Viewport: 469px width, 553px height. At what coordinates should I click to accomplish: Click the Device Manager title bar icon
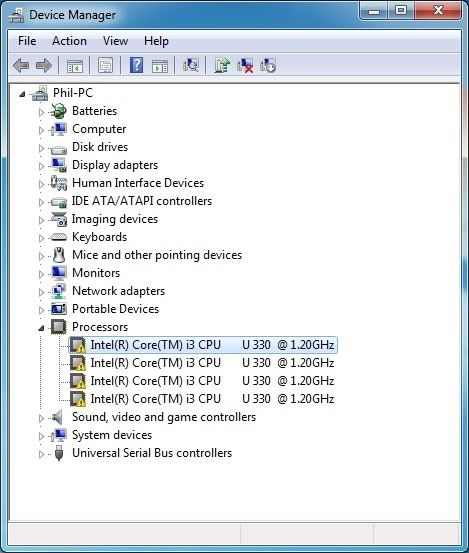pyautogui.click(x=16, y=15)
